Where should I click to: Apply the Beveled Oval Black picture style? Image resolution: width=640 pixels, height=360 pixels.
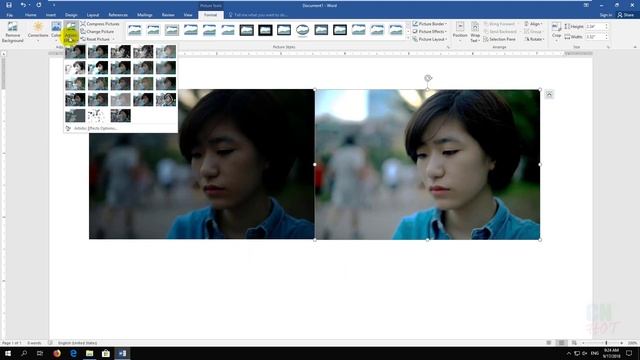(302, 30)
